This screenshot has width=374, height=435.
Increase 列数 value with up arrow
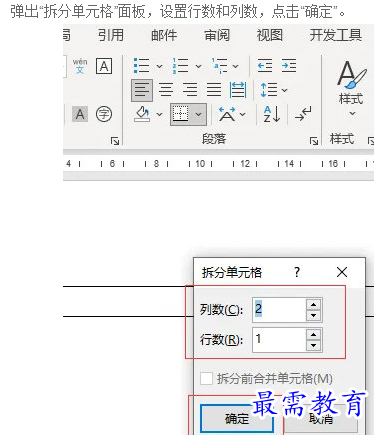(313, 304)
